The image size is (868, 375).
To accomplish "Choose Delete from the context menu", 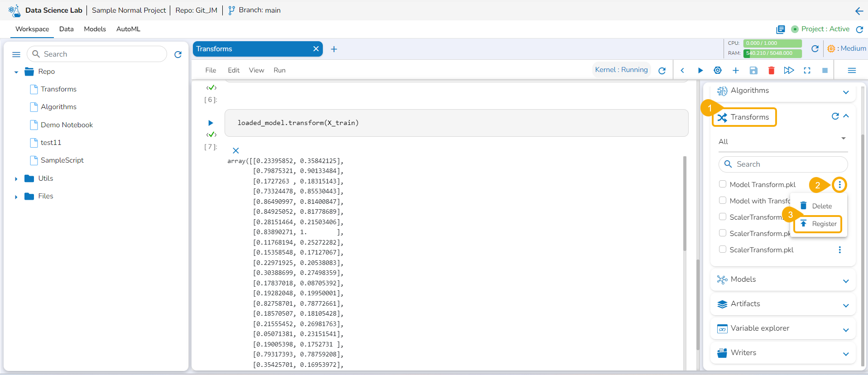I will tap(817, 206).
